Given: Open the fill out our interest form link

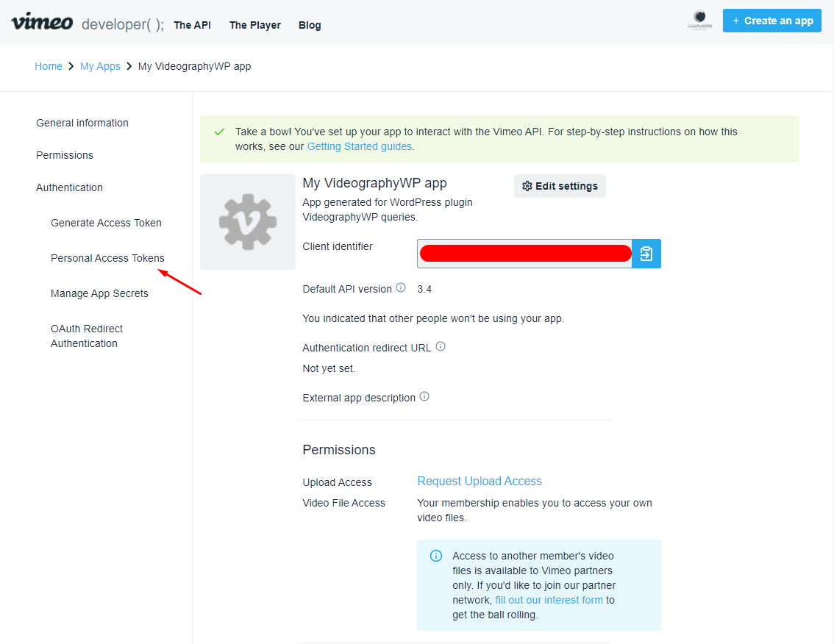Looking at the screenshot, I should pos(549,600).
